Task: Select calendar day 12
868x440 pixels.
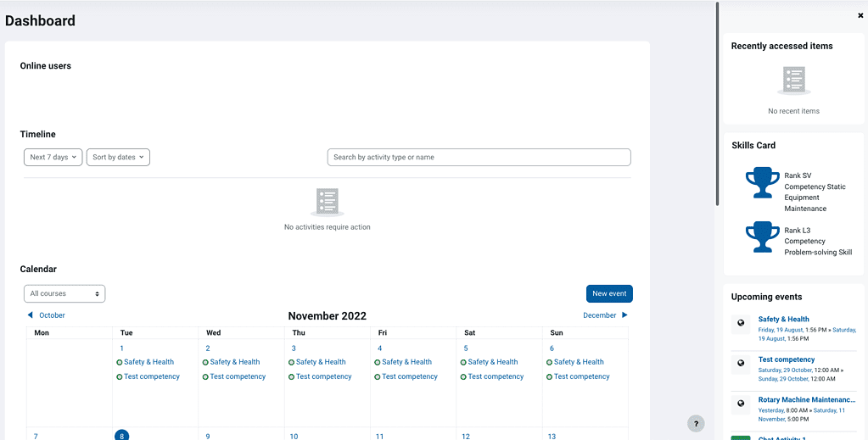Action: point(466,436)
